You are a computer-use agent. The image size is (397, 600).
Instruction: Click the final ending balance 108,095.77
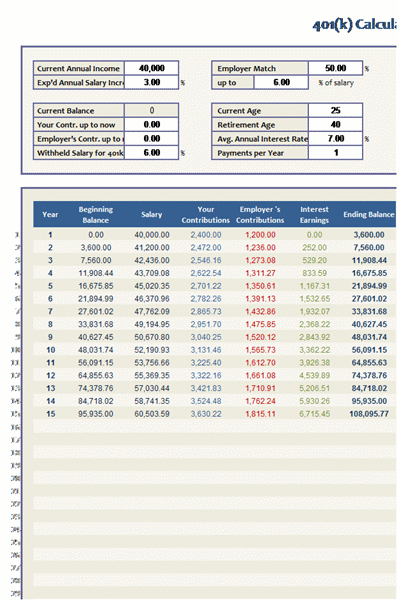tap(369, 414)
